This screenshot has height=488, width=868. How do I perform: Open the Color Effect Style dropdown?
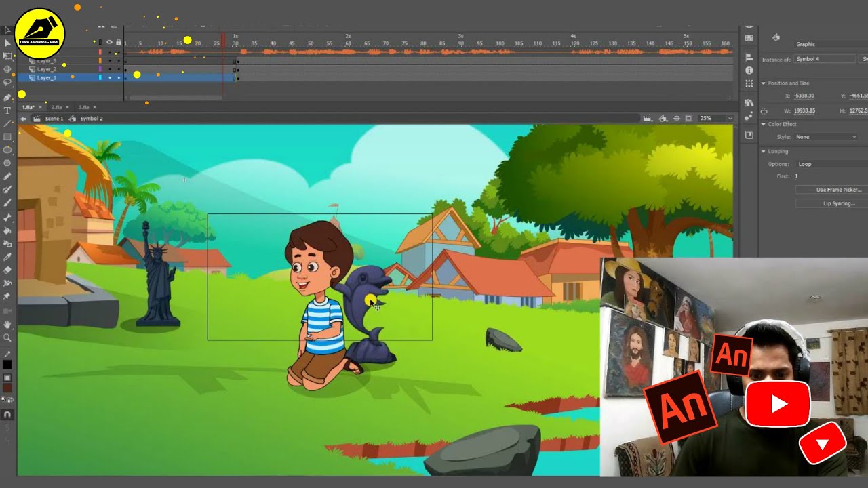827,137
